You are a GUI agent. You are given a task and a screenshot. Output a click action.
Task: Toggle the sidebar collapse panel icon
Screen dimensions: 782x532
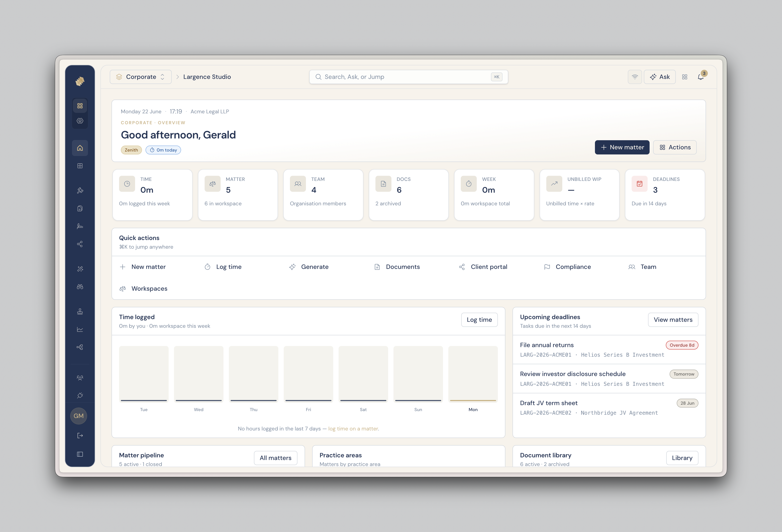tap(80, 454)
